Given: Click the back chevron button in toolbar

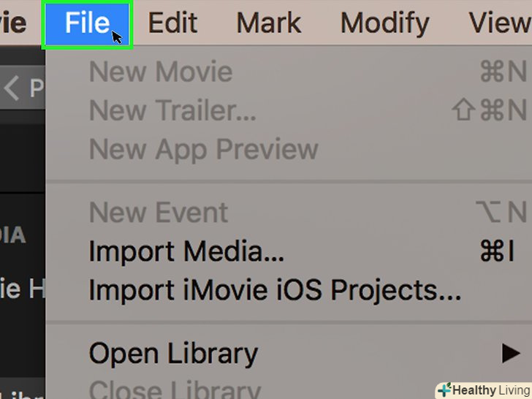Looking at the screenshot, I should click(12, 89).
